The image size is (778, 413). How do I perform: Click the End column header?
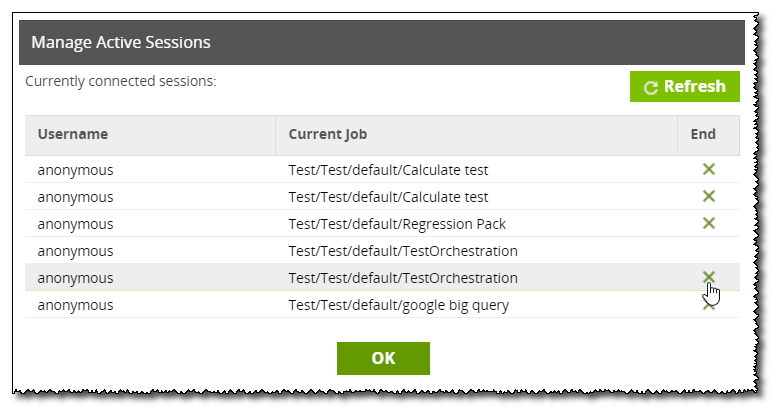[703, 134]
